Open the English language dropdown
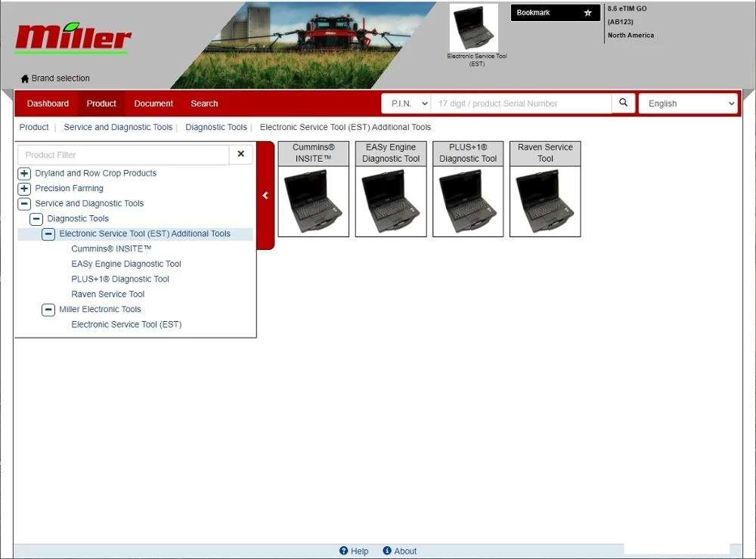Viewport: 756px width, 559px height. click(x=689, y=103)
